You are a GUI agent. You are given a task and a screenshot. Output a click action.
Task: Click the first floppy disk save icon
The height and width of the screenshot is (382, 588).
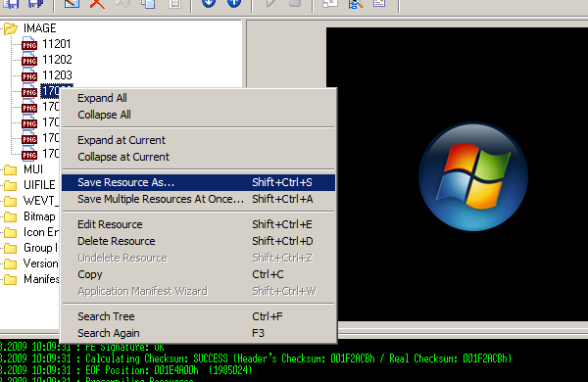(x=11, y=4)
